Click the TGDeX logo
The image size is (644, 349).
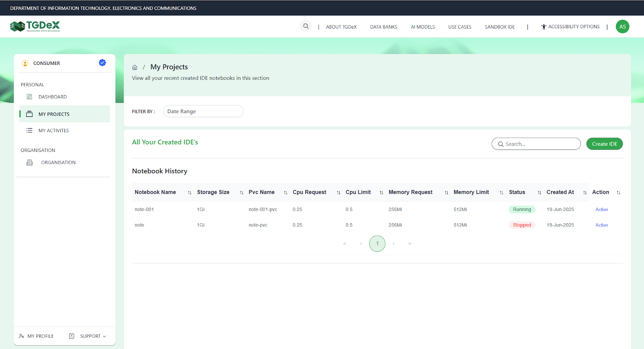point(35,27)
